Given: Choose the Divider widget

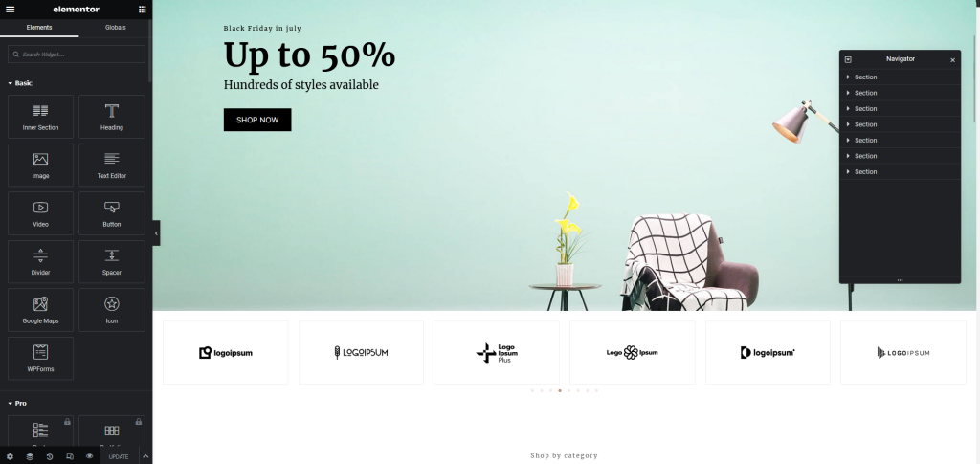Looking at the screenshot, I should (40, 262).
